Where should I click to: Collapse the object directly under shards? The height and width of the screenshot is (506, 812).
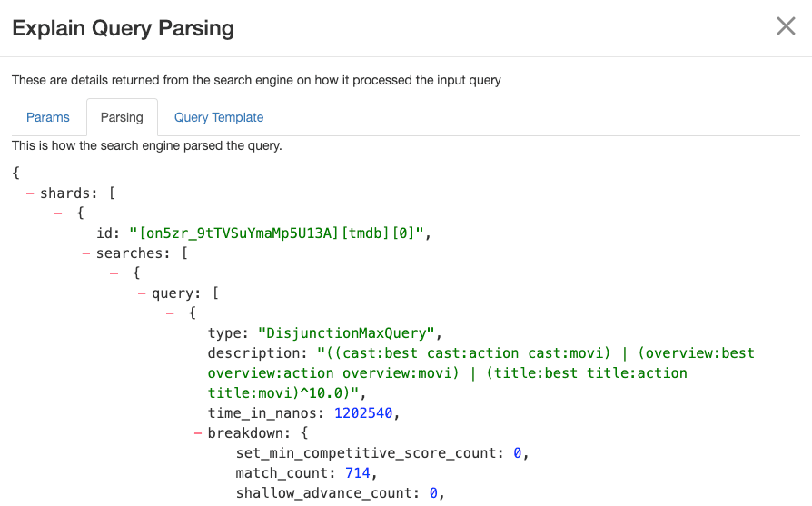[x=58, y=213]
